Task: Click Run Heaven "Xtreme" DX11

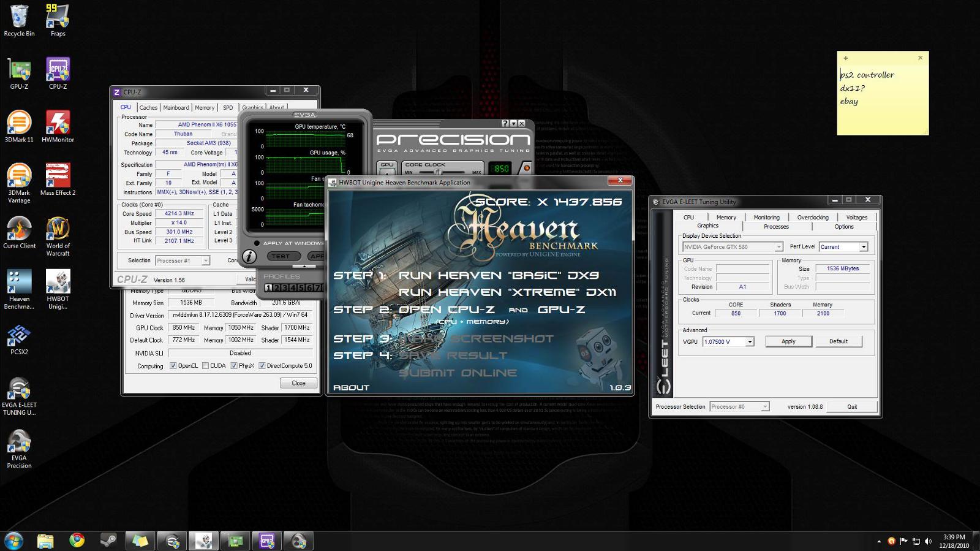Action: click(507, 292)
